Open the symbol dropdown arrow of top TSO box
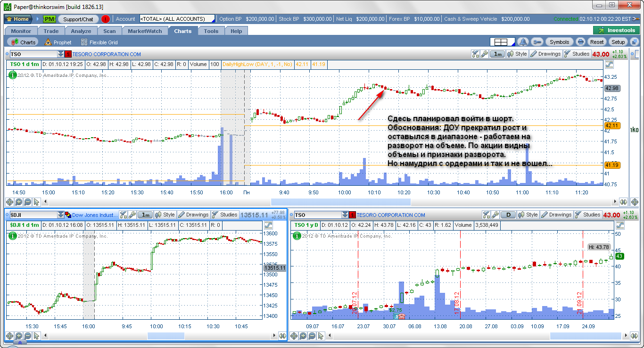The width and height of the screenshot is (644, 348). pyautogui.click(x=60, y=54)
